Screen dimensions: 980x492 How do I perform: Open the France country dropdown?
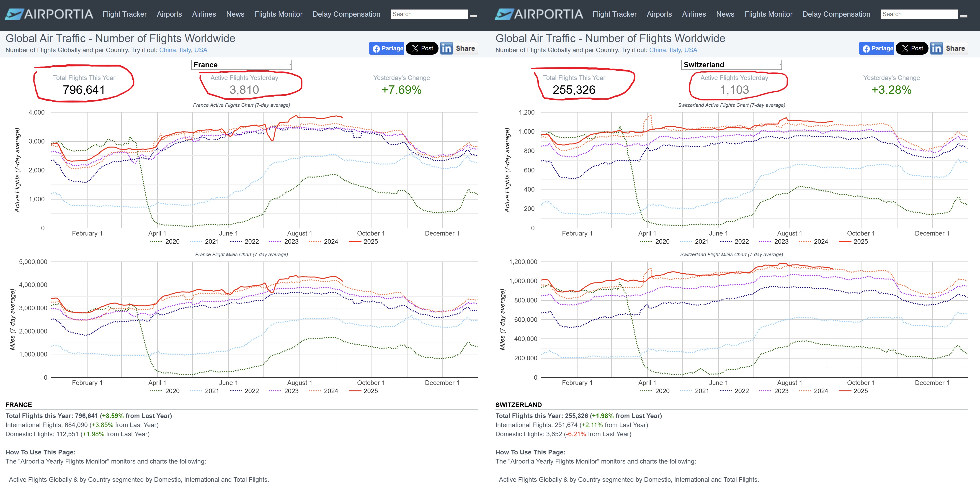pos(241,65)
